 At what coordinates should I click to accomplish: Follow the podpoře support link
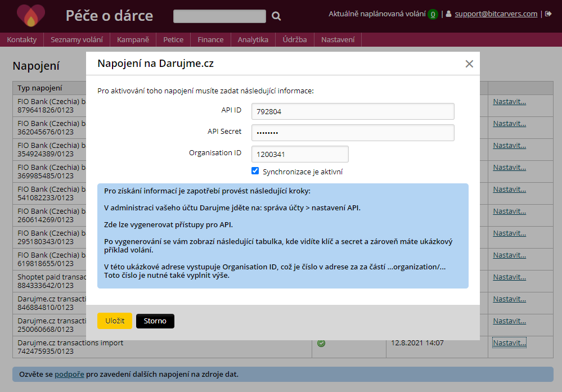tap(69, 374)
